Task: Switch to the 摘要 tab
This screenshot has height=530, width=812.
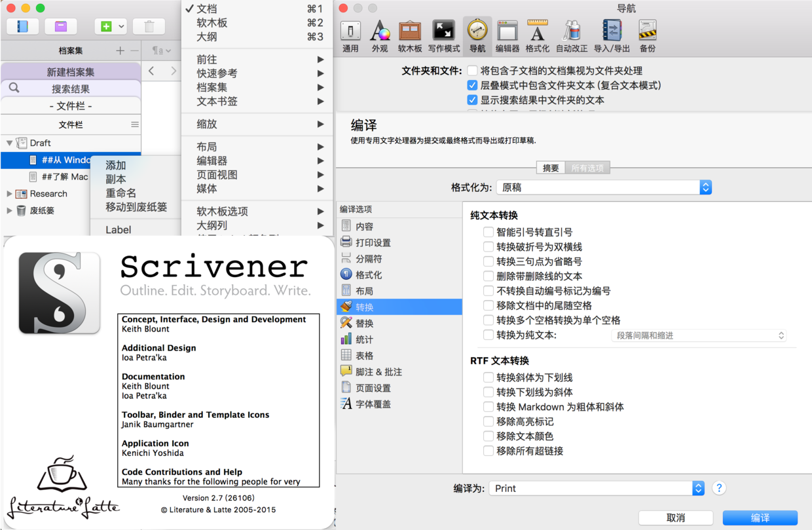Action: [551, 168]
